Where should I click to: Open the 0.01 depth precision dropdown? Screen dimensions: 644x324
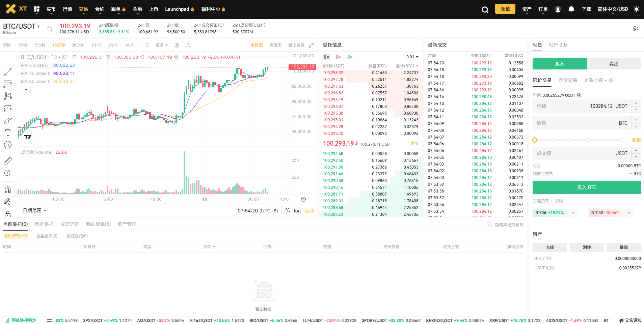point(412,57)
